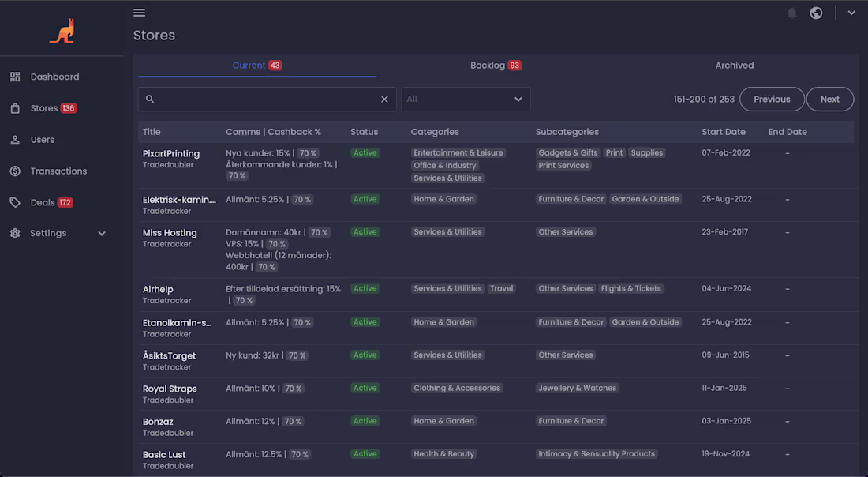Go to the Next page
This screenshot has height=477, width=868.
pyautogui.click(x=829, y=100)
